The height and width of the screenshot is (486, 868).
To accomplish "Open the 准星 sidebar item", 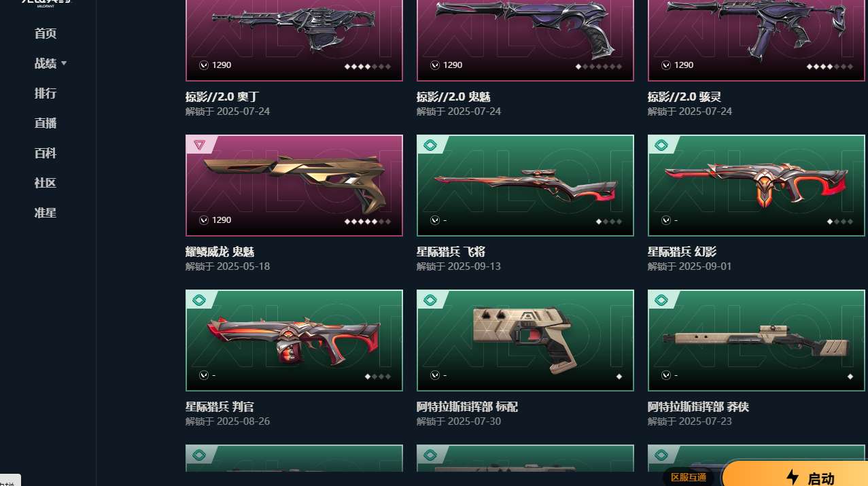I will click(x=46, y=213).
